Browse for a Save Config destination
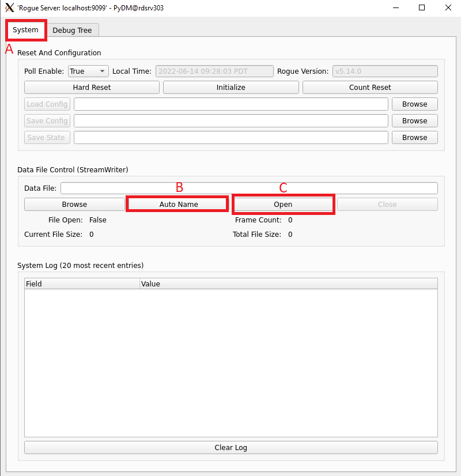The height and width of the screenshot is (476, 461). tap(414, 120)
